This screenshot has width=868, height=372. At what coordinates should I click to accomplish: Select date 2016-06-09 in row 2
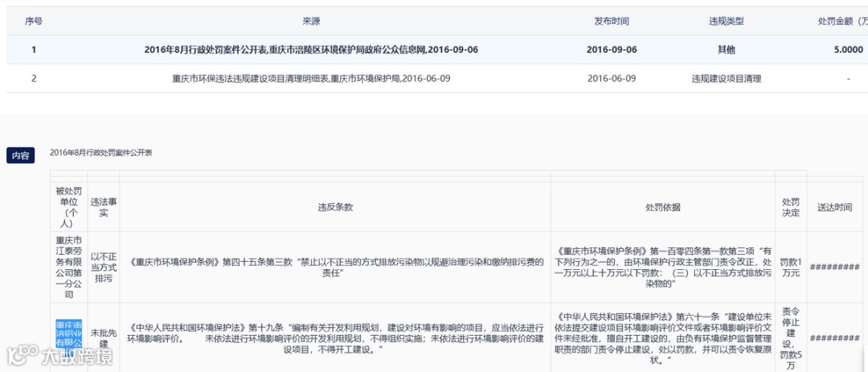(x=612, y=79)
